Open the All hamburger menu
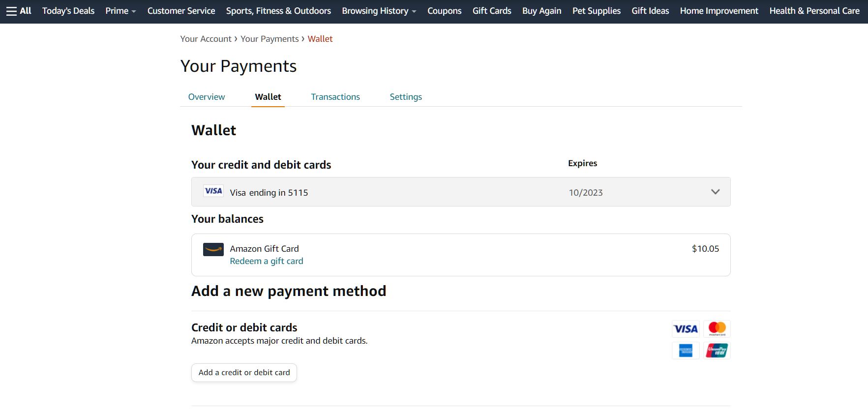The width and height of the screenshot is (868, 412). tap(19, 11)
